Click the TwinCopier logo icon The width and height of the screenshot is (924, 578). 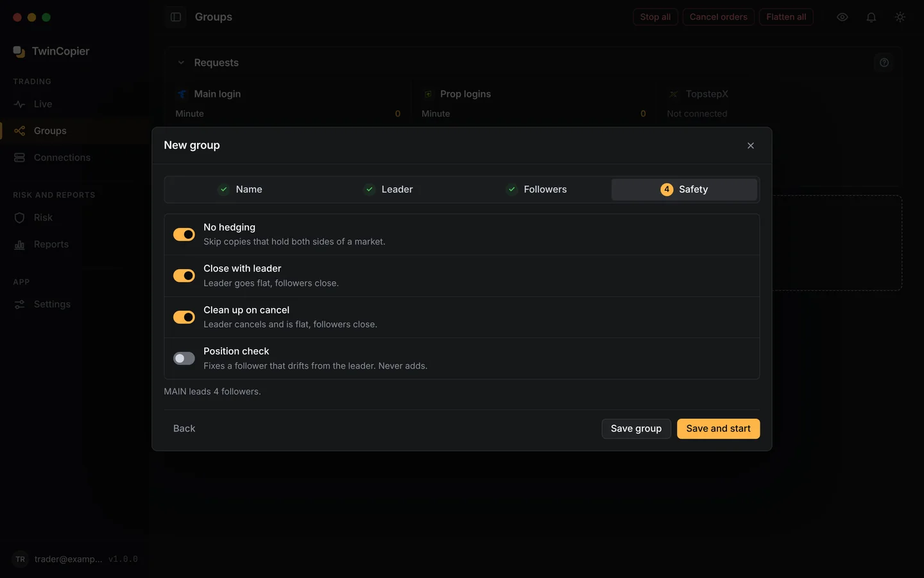(19, 51)
